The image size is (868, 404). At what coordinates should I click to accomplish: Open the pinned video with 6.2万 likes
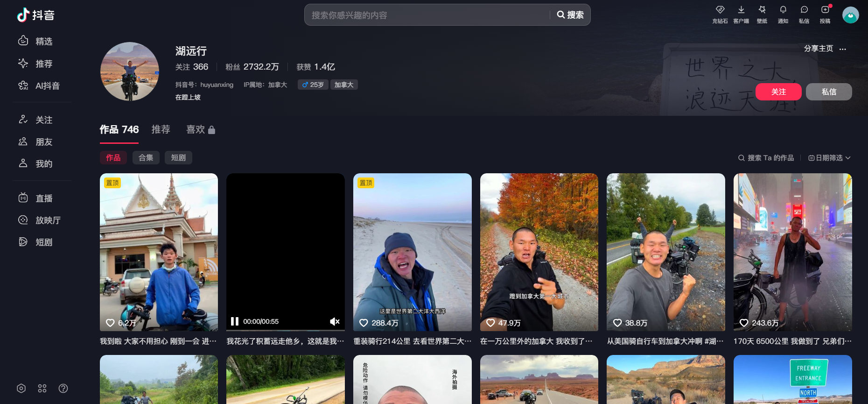click(159, 252)
